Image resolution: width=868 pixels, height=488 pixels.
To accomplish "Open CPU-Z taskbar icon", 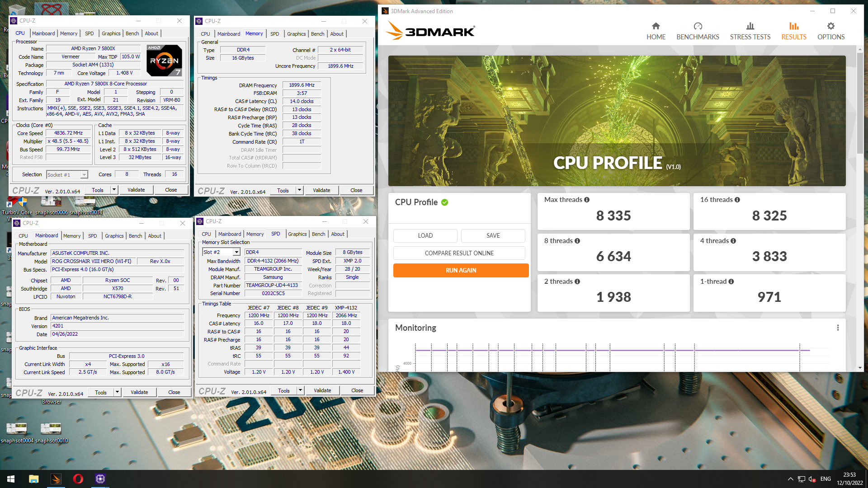I will (x=100, y=479).
